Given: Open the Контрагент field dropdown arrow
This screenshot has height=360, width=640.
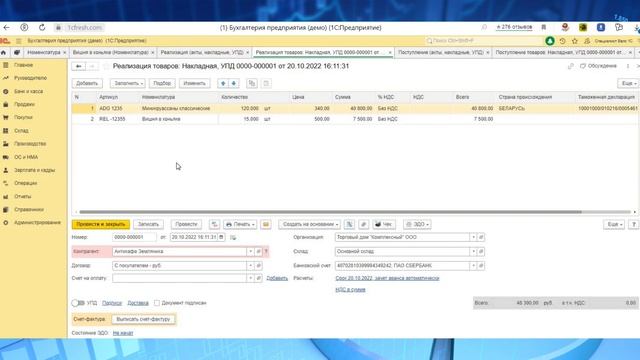Looking at the screenshot, I should 251,251.
